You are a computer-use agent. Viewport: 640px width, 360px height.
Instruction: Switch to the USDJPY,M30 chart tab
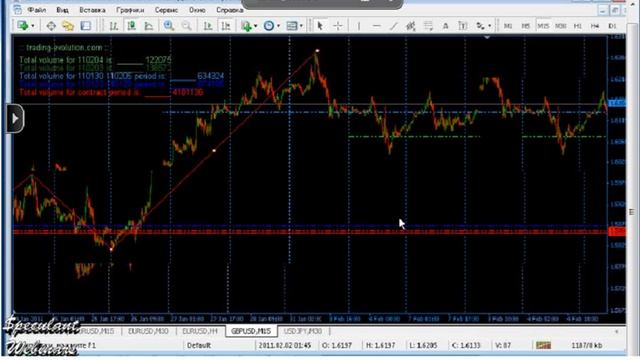coord(303,331)
